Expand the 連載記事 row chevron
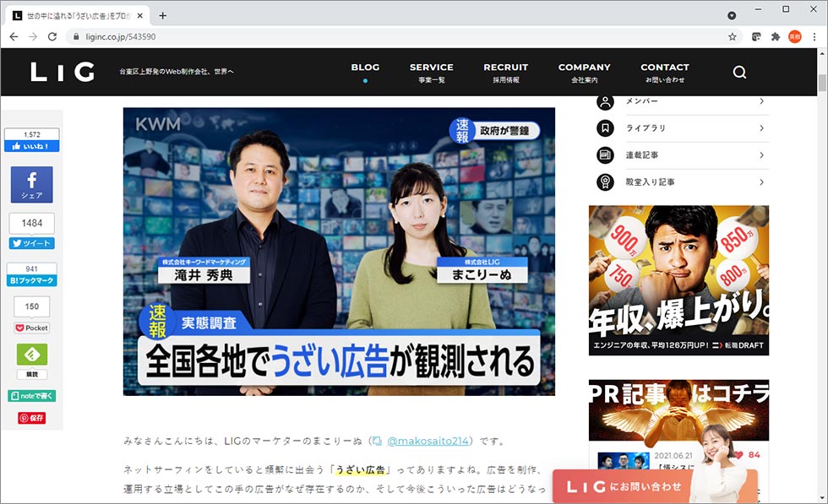The image size is (828, 504). (761, 155)
